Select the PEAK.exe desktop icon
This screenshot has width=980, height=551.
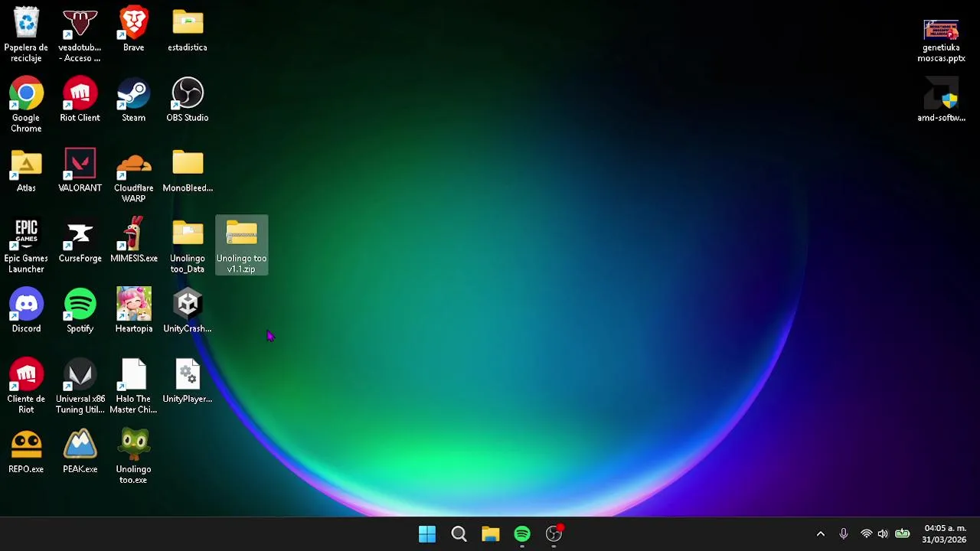pos(80,452)
